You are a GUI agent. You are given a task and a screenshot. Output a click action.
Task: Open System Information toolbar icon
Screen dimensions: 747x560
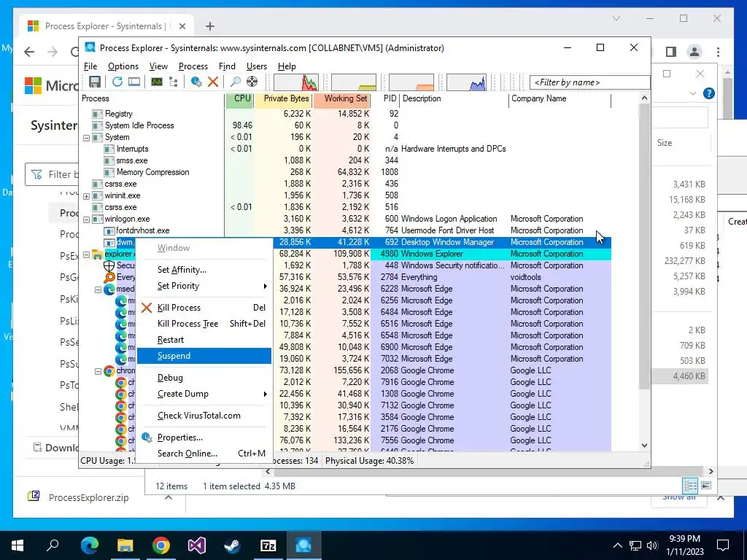156,82
